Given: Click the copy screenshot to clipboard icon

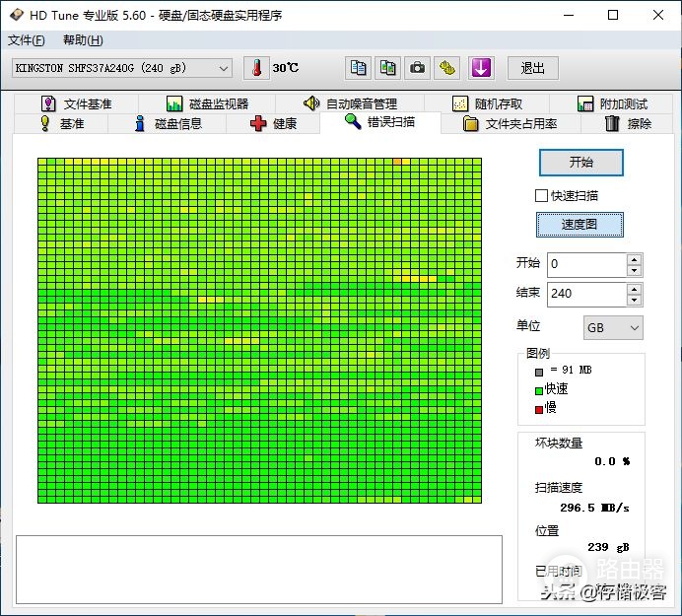Looking at the screenshot, I should 387,68.
